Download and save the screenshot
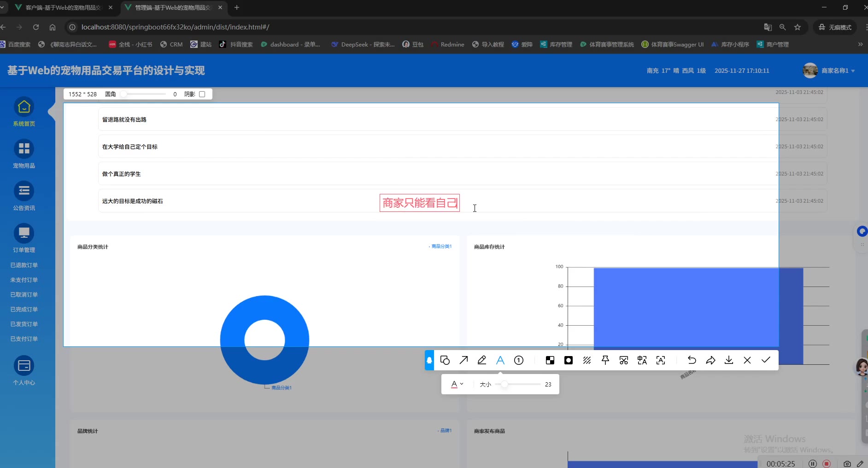 point(729,360)
